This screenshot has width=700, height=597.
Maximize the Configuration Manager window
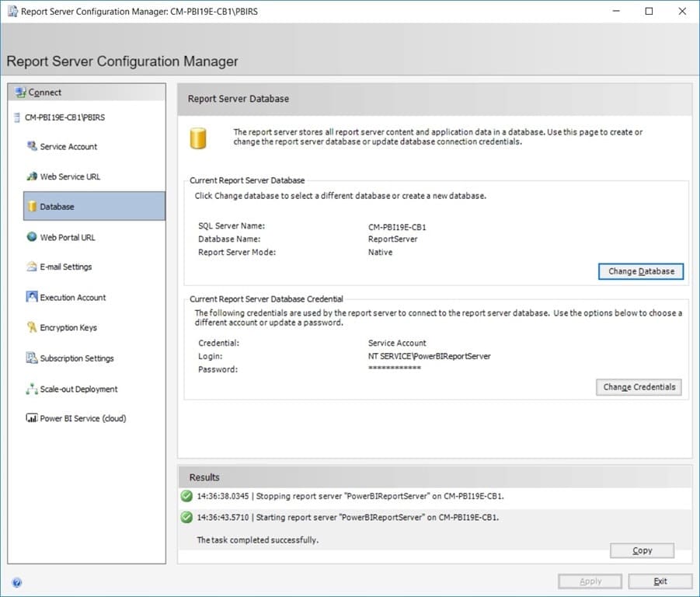pyautogui.click(x=649, y=11)
